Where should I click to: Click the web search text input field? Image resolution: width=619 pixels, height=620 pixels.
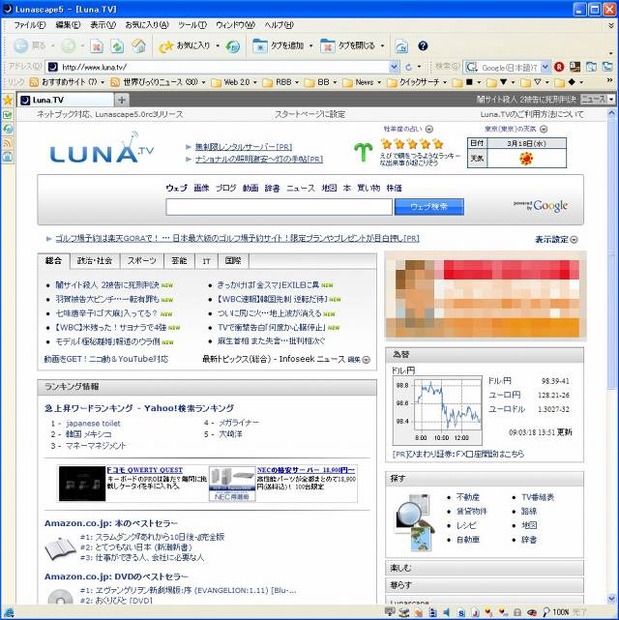[x=279, y=207]
